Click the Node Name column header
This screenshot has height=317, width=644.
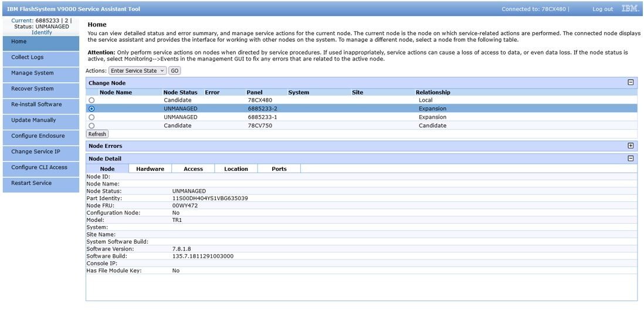[116, 92]
